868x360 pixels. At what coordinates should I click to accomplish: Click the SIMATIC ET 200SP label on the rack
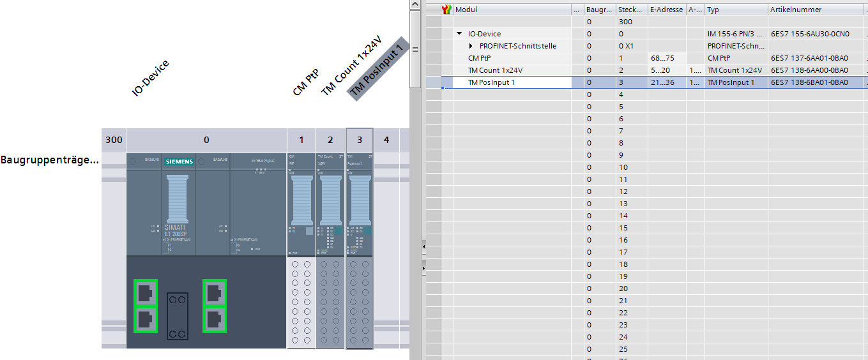click(x=176, y=230)
